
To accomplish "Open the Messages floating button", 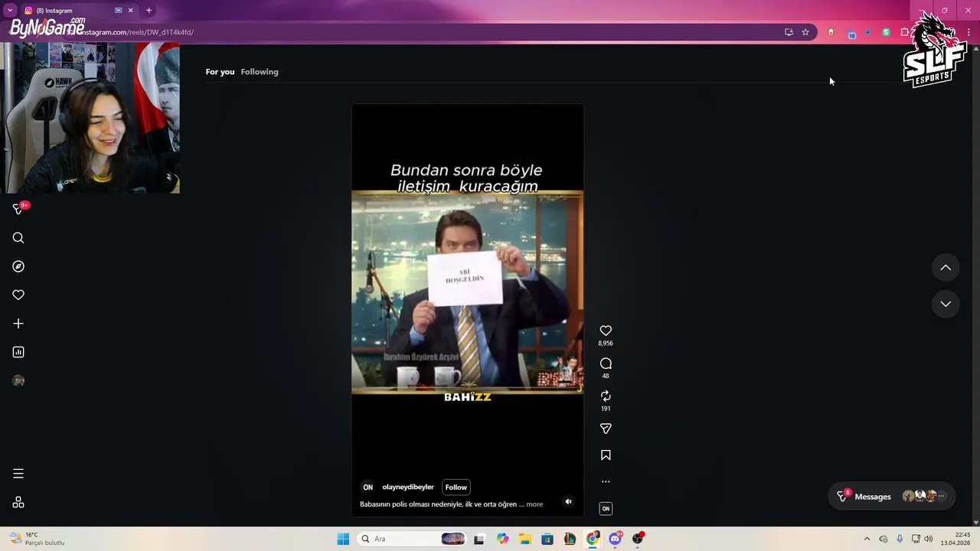I will 891,497.
